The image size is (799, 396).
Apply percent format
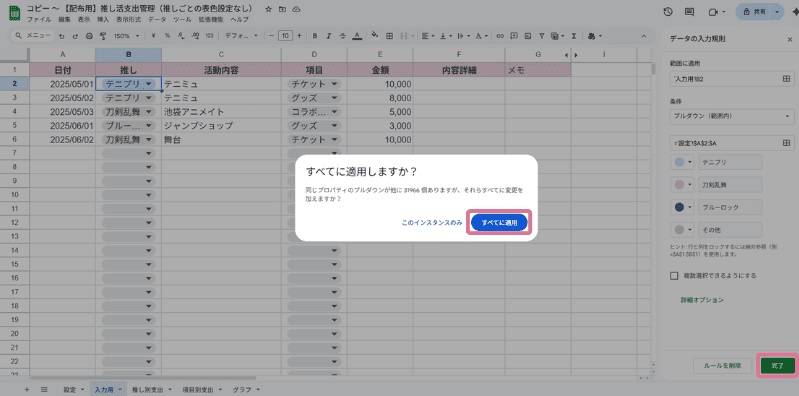click(167, 36)
